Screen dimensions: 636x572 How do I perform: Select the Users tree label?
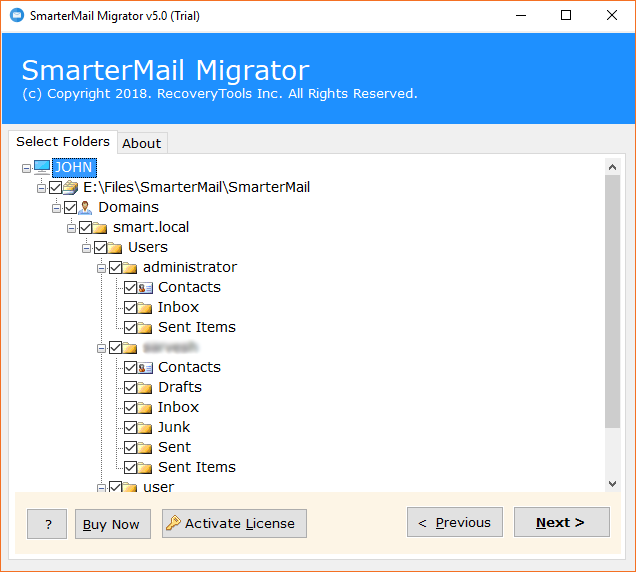[148, 247]
